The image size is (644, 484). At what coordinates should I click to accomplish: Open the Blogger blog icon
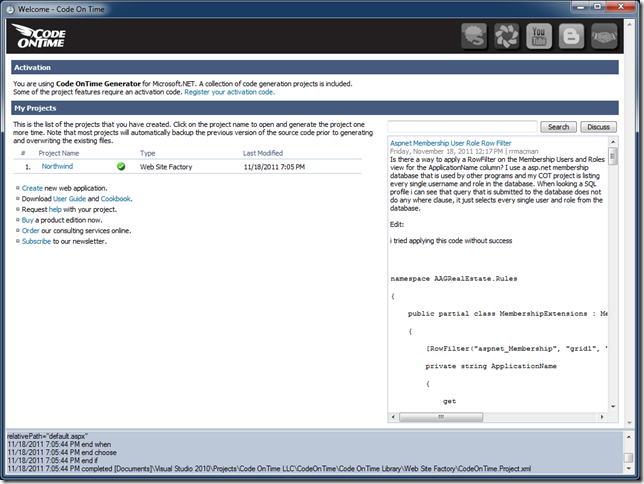click(x=571, y=36)
